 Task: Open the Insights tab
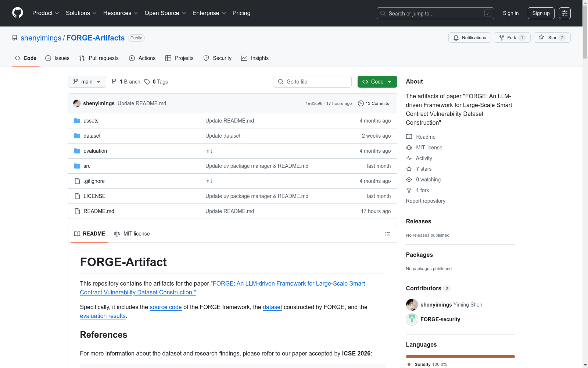coord(255,58)
